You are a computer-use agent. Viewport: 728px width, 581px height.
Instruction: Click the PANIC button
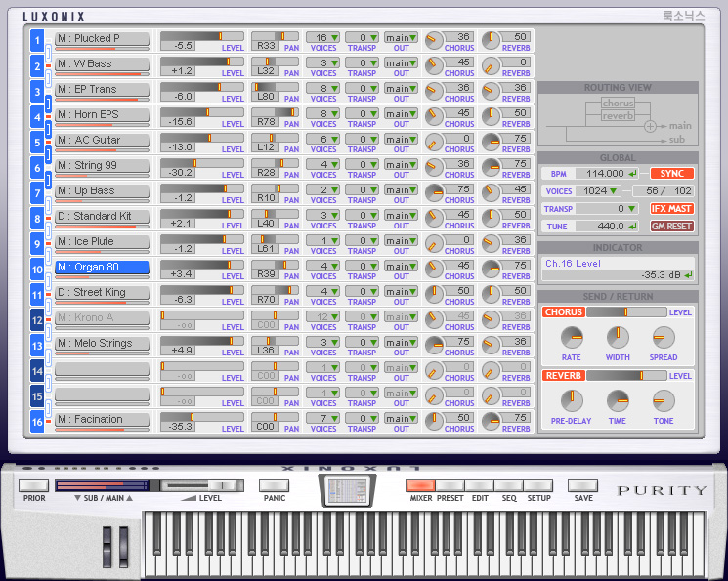click(275, 486)
